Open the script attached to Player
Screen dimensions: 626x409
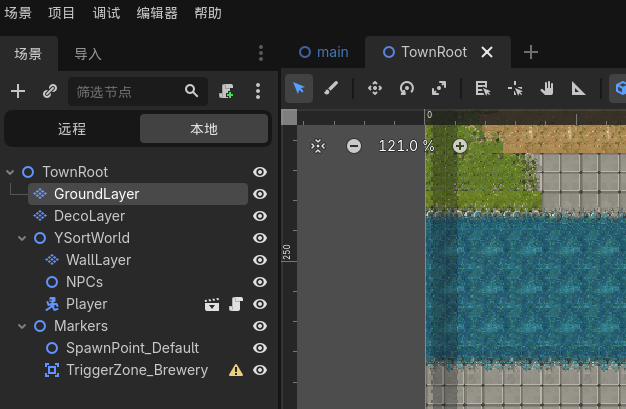click(236, 304)
